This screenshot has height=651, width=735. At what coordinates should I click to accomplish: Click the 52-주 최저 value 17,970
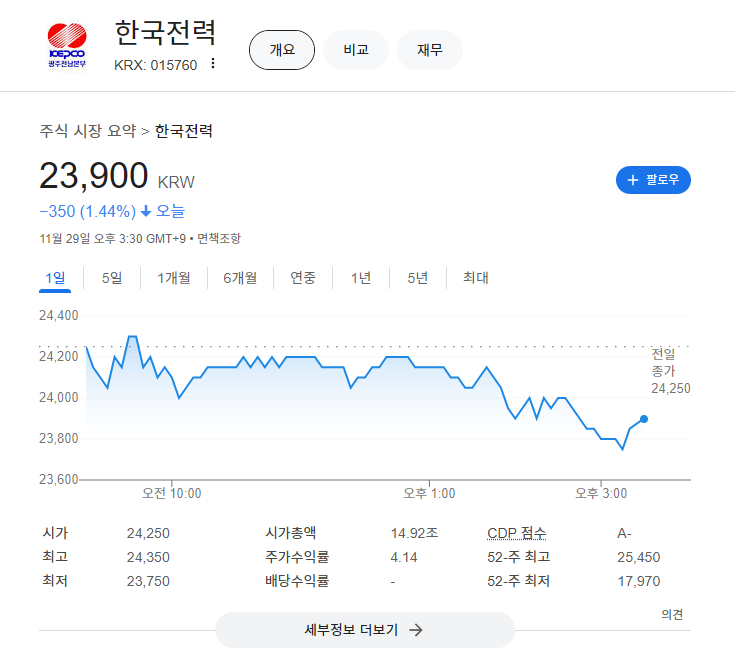638,581
